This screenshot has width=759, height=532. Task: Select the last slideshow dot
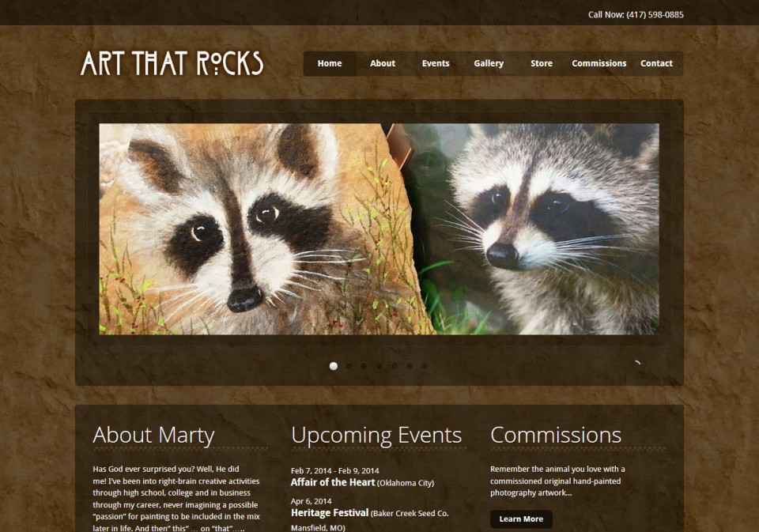(x=425, y=366)
